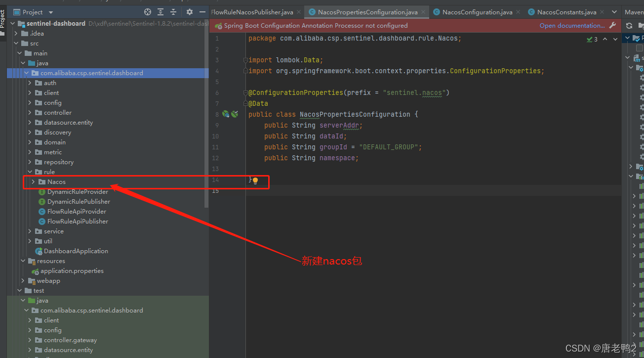Screen dimensions: 644x358
Task: Hide the Project panel with minus icon
Action: [x=201, y=12]
